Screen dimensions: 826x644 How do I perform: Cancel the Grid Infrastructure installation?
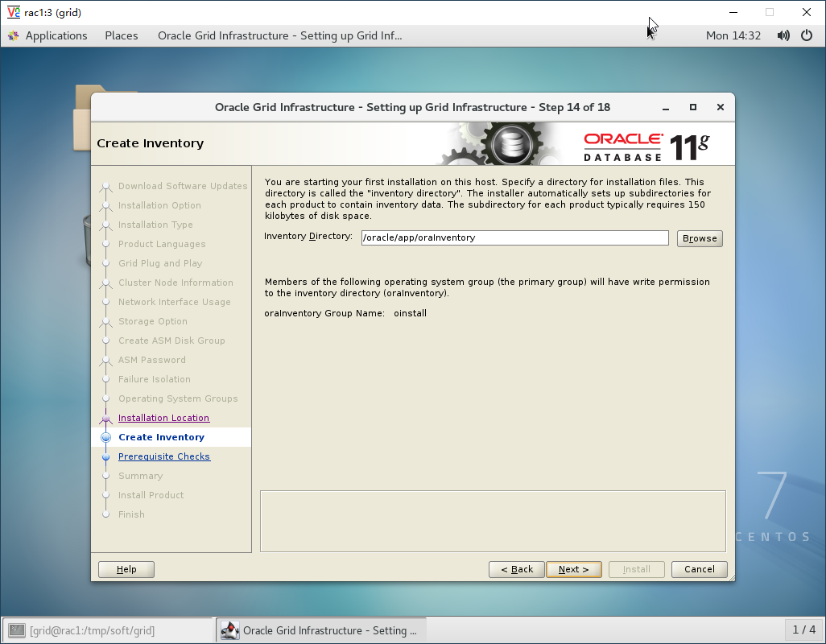[x=699, y=569]
